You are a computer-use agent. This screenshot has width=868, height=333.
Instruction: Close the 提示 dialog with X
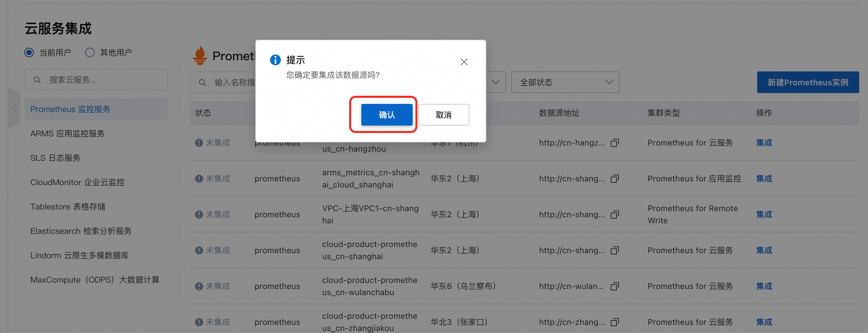click(464, 62)
